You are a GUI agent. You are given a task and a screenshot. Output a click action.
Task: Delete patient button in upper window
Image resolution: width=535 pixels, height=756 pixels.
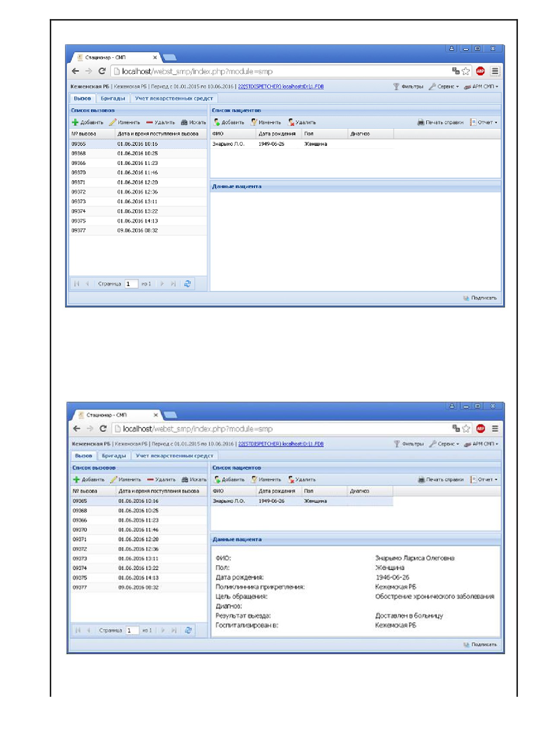pyautogui.click(x=302, y=123)
